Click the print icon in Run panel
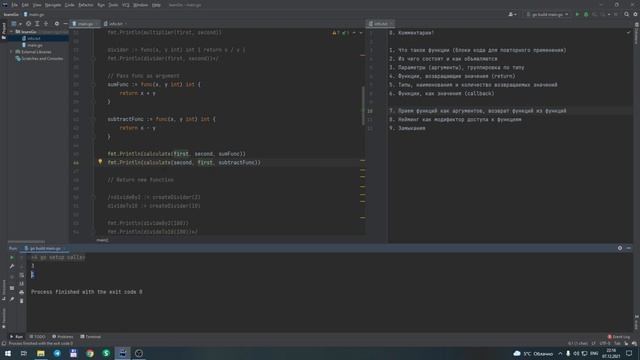Image resolution: width=640 pixels, height=360 pixels. pyautogui.click(x=22, y=292)
